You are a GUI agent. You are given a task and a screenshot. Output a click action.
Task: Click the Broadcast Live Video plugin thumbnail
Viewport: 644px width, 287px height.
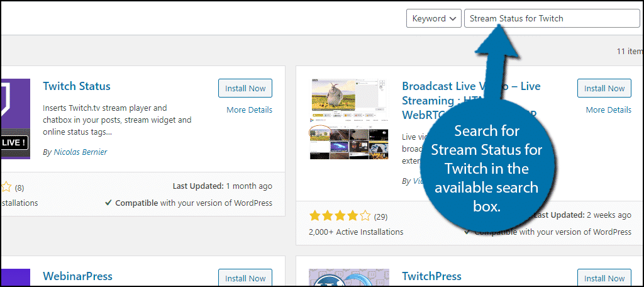[x=348, y=119]
